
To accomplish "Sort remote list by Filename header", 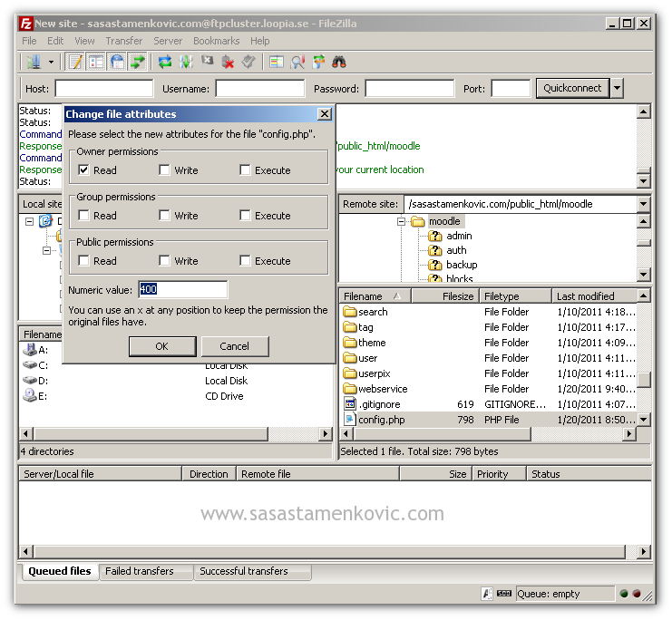I will tap(375, 296).
